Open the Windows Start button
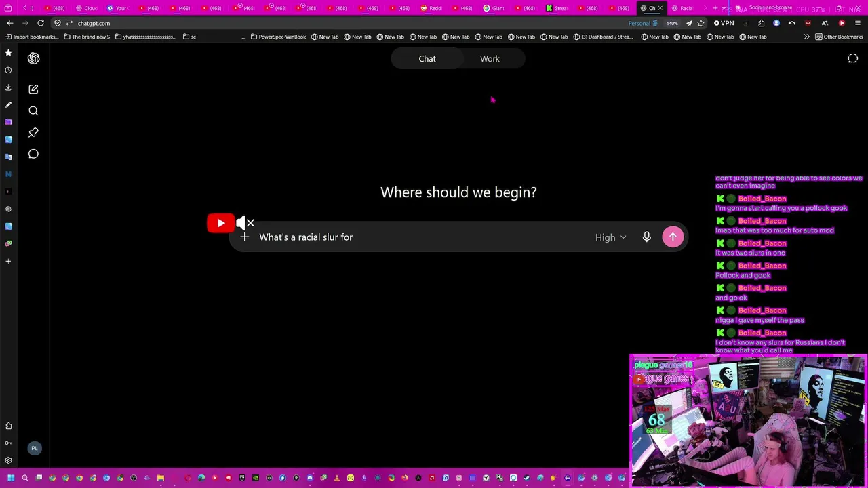 click(x=11, y=478)
